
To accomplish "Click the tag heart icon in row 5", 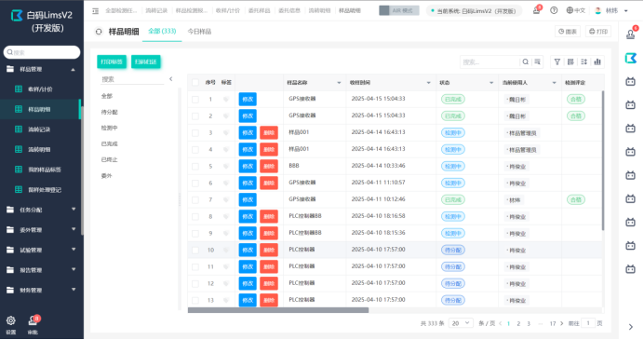I will click(226, 167).
